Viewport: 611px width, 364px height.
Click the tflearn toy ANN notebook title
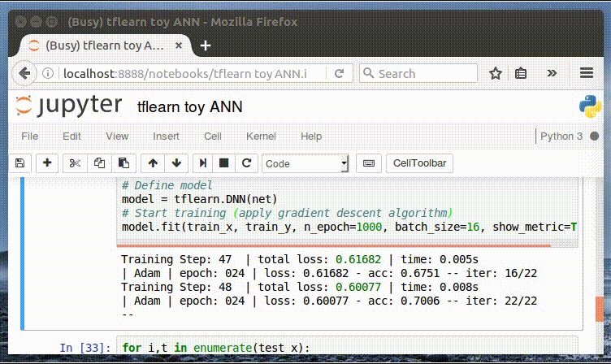(x=190, y=106)
